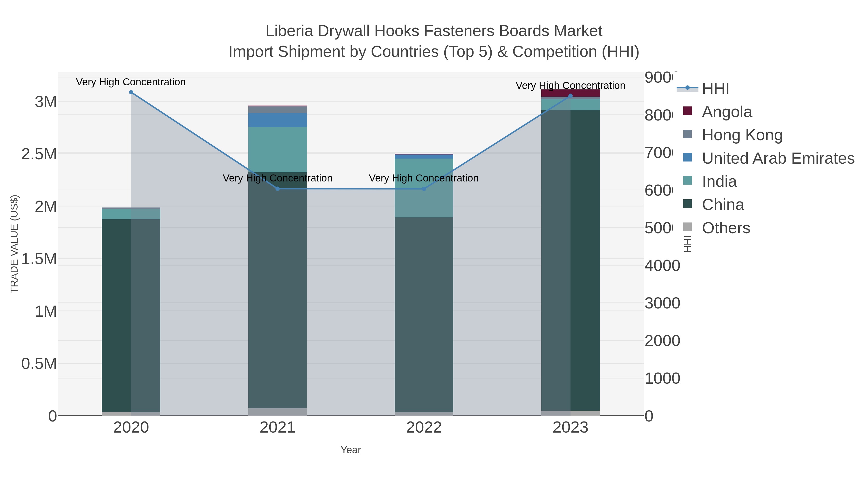Click the chart title text
Screen dimensions: 868x488
pos(434,41)
